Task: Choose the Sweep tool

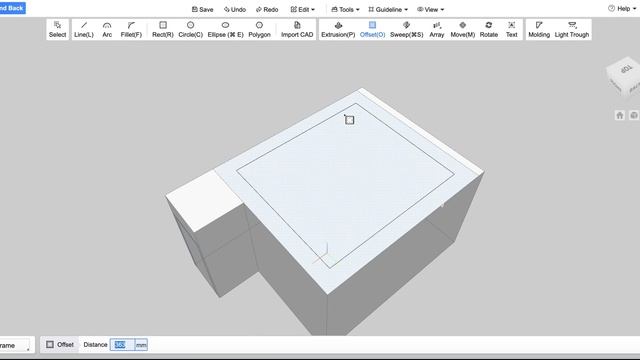Action: click(x=407, y=29)
